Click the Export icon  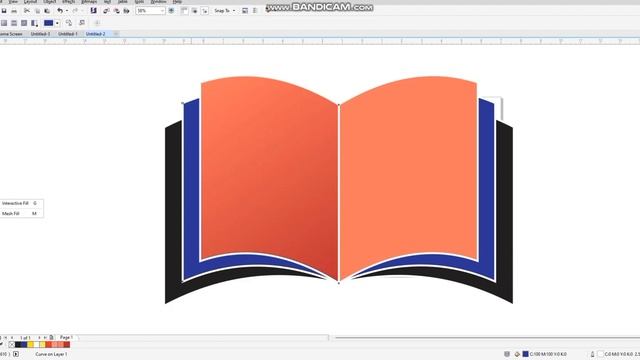point(117,11)
